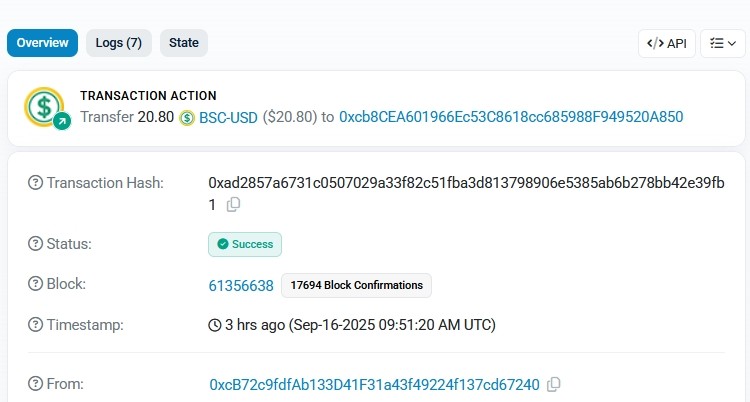Click the BSC-USD token icon
750x402 pixels.
point(187,118)
